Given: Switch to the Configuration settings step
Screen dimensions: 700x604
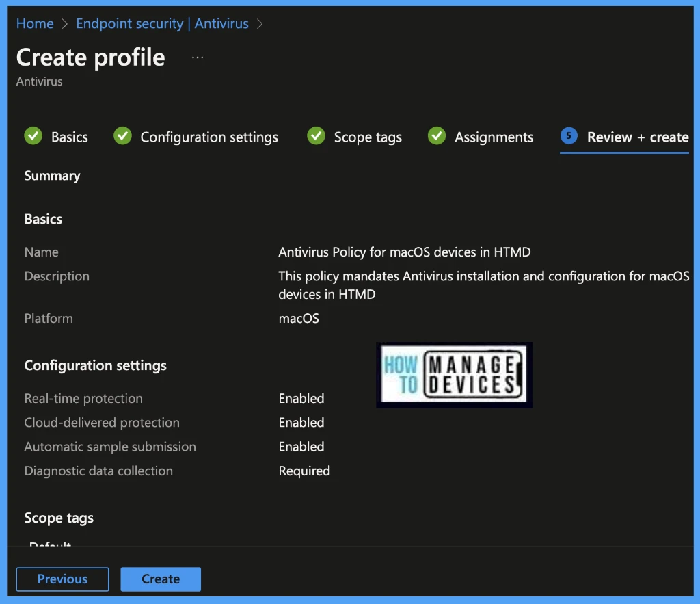Looking at the screenshot, I should 196,137.
